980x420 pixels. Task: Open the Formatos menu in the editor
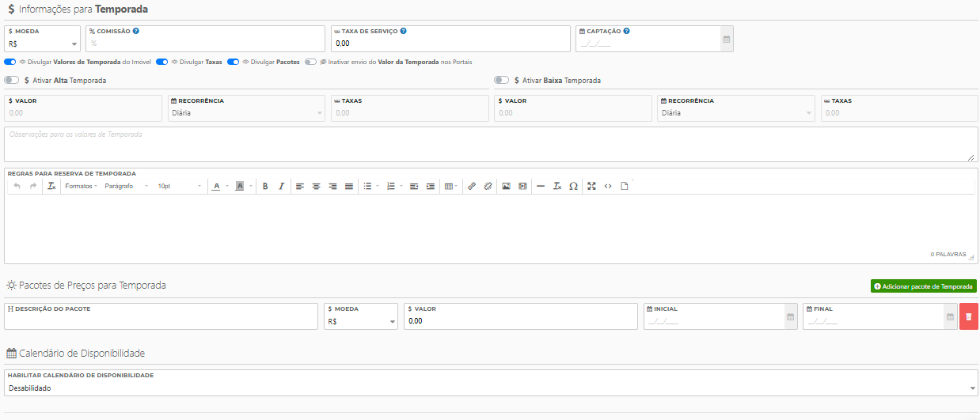point(81,186)
